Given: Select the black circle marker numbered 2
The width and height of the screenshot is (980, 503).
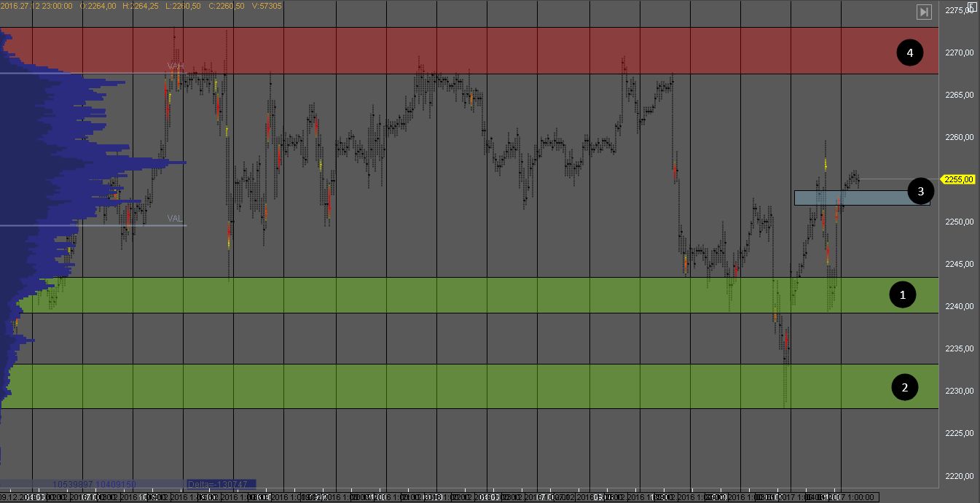Looking at the screenshot, I should click(x=904, y=387).
